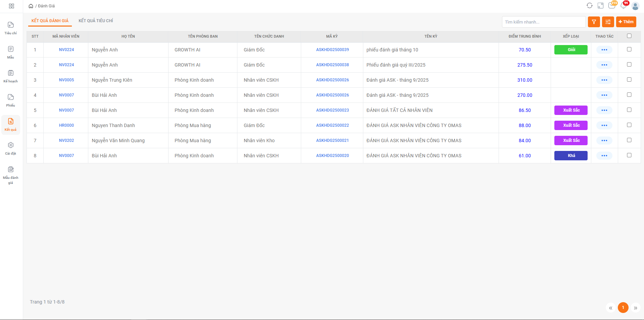Click the orange filter funnel icon

pos(594,22)
